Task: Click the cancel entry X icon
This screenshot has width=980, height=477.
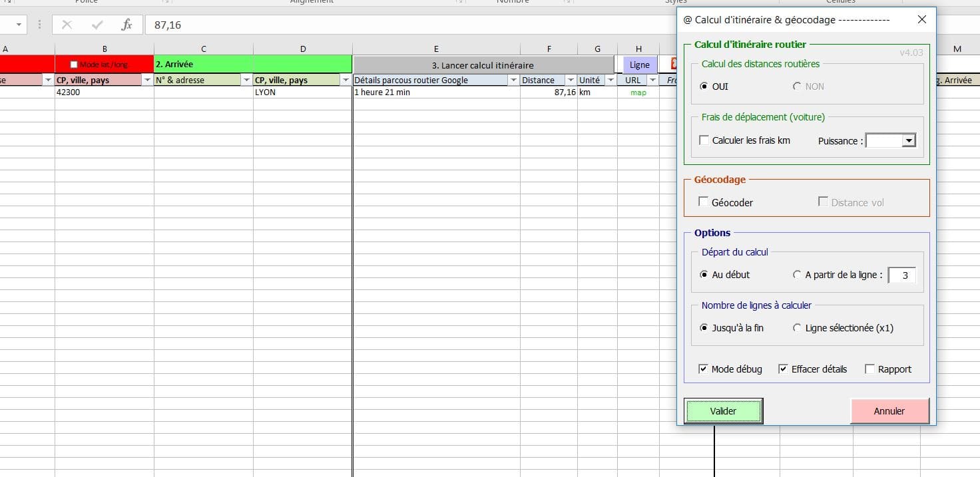Action: [x=67, y=25]
